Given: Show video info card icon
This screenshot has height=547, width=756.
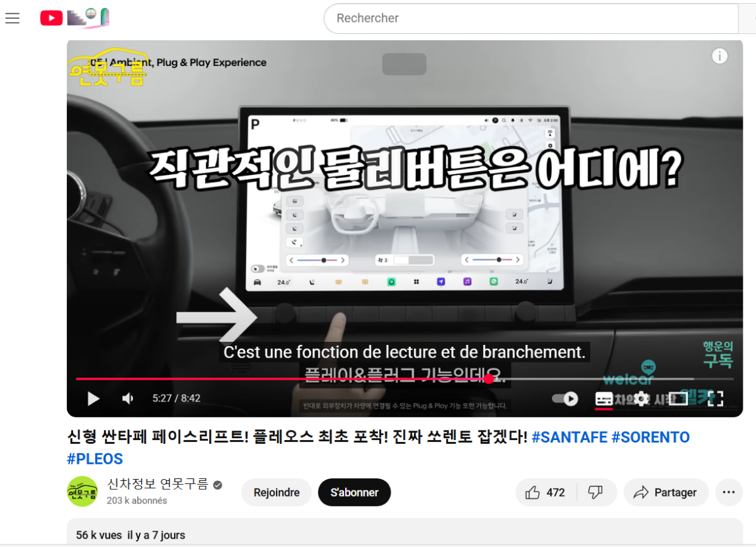Looking at the screenshot, I should tap(719, 56).
